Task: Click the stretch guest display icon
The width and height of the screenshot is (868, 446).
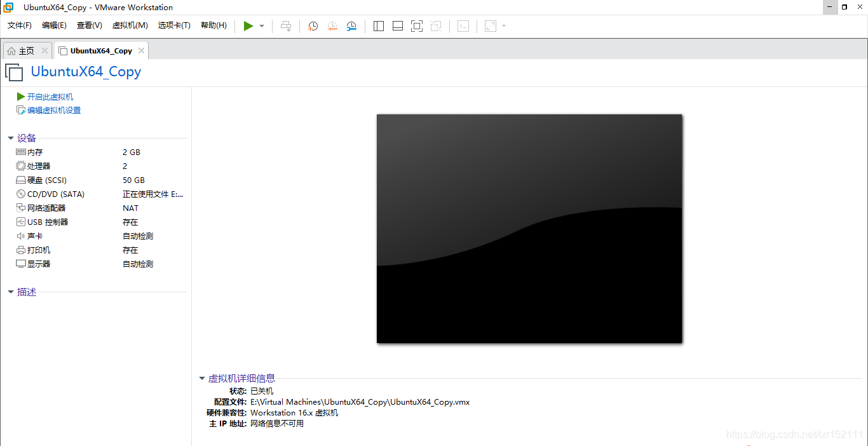Action: click(x=491, y=26)
